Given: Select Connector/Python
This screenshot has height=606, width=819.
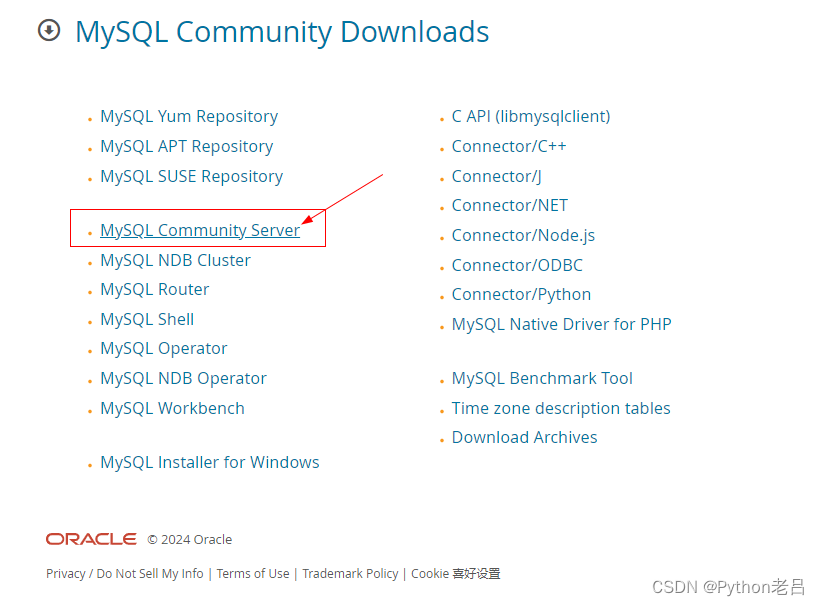Looking at the screenshot, I should pyautogui.click(x=521, y=294).
